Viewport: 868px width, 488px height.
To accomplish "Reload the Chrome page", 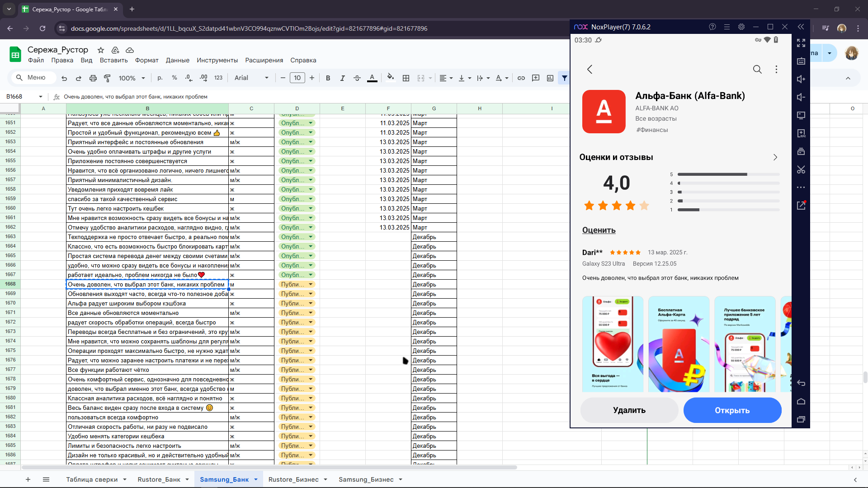I will (42, 28).
